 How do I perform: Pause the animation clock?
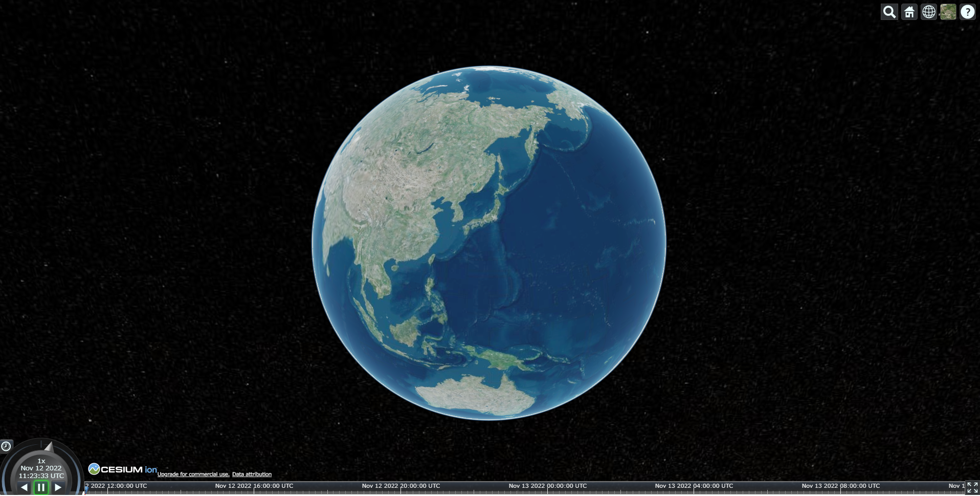point(41,487)
